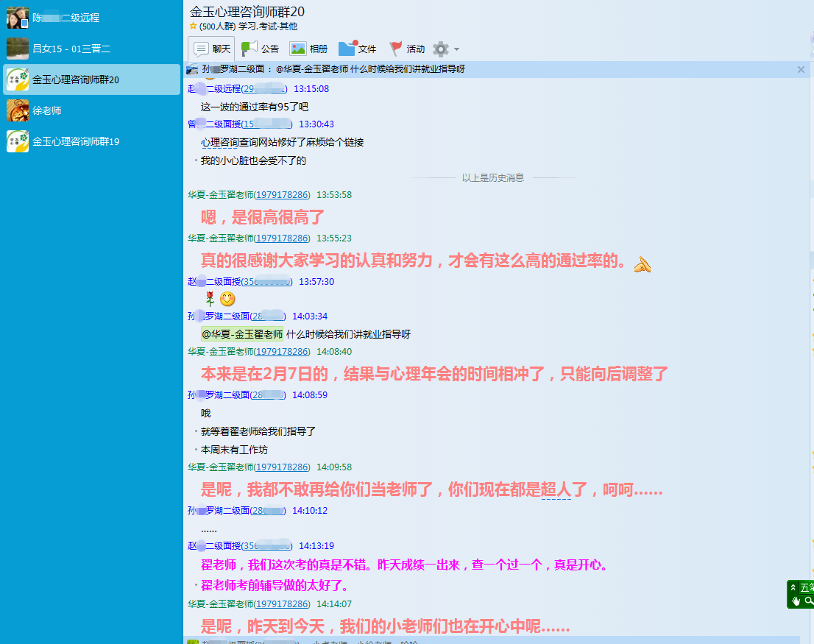This screenshot has height=644, width=814.
Task: Open the 文件 shared files folder icon
Action: pos(347,49)
